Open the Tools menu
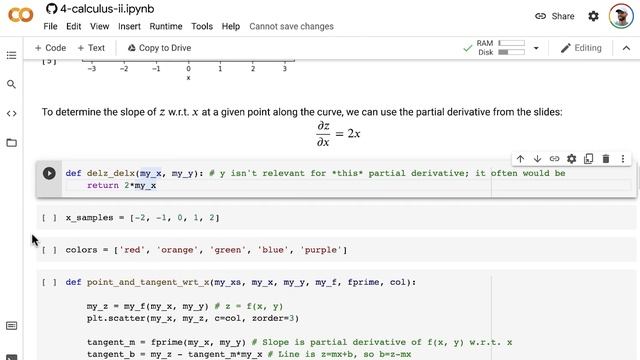This screenshot has width=640, height=360. pyautogui.click(x=202, y=27)
